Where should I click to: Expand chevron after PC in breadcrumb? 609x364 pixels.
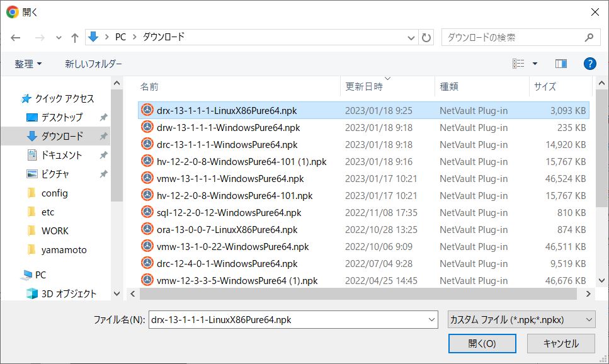tap(135, 37)
